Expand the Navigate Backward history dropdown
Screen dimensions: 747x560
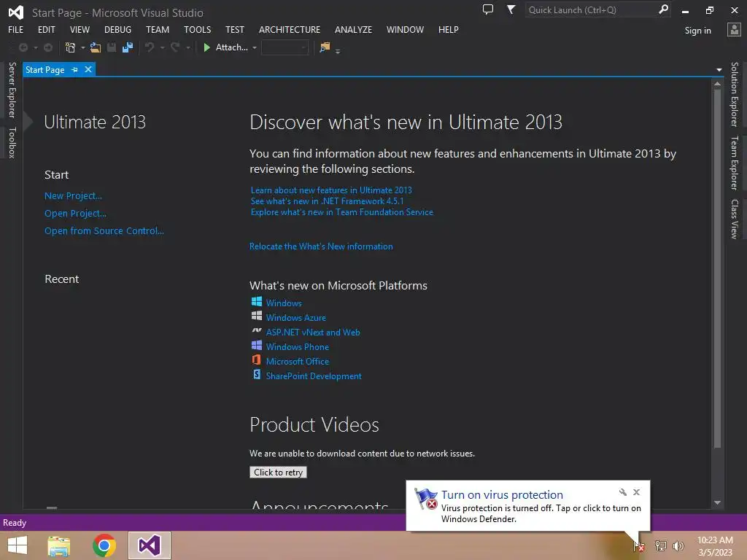coord(35,47)
